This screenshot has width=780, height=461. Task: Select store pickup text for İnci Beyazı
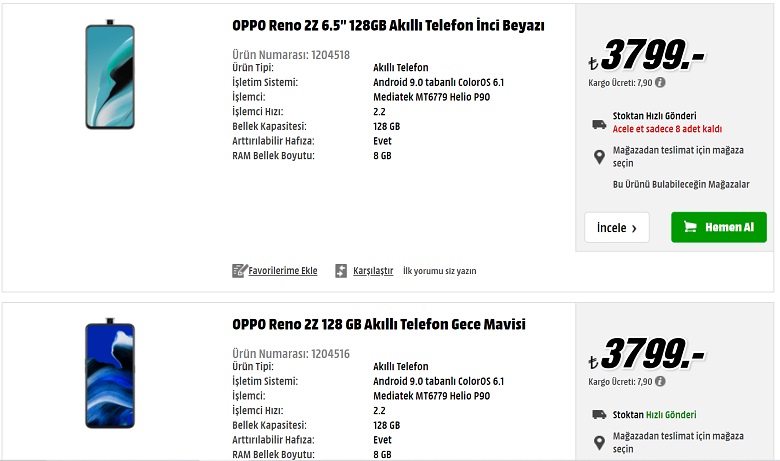click(678, 157)
